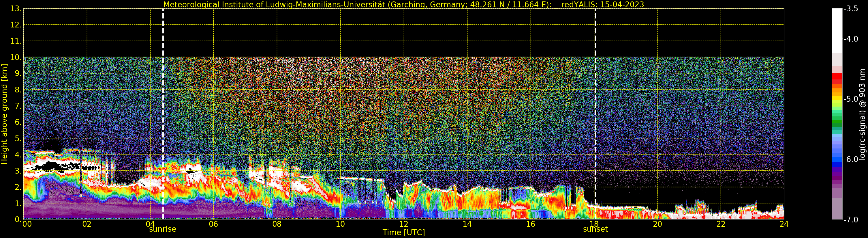Click the '2.' height tick label
Image resolution: width=868 pixels, height=238 pixels.
18,187
